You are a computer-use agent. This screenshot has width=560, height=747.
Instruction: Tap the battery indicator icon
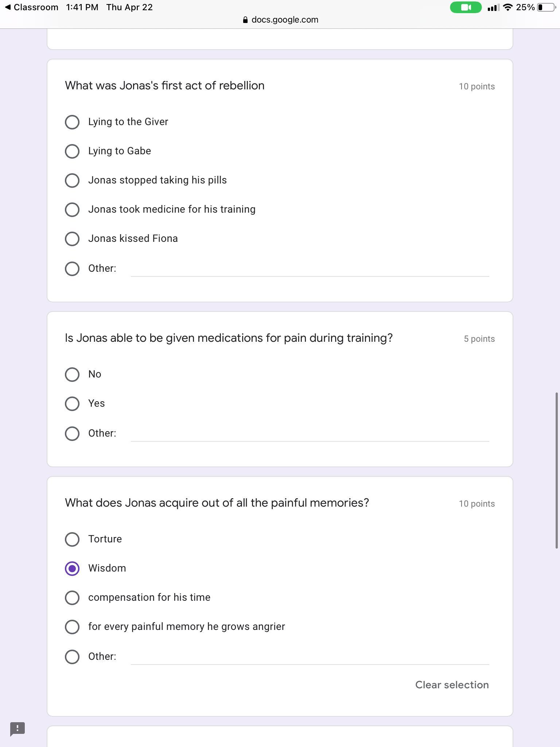547,7
